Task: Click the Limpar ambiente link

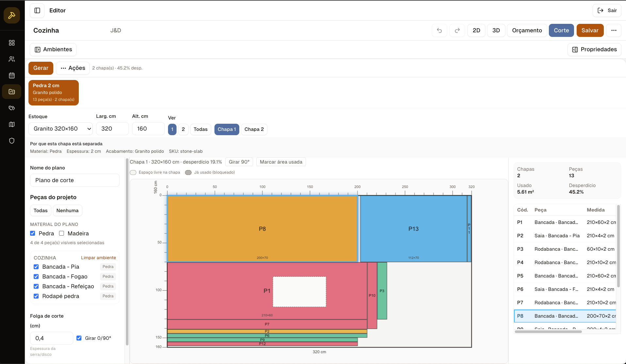Action: click(x=98, y=258)
